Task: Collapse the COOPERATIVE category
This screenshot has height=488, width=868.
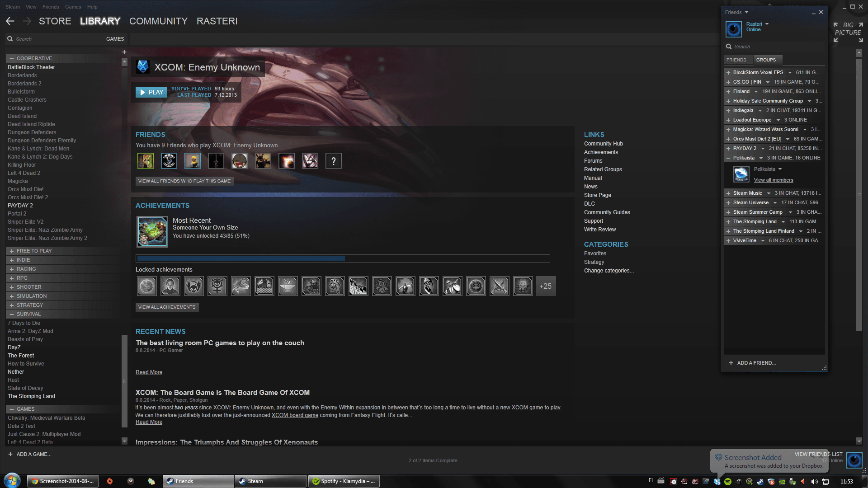Action: tap(12, 58)
